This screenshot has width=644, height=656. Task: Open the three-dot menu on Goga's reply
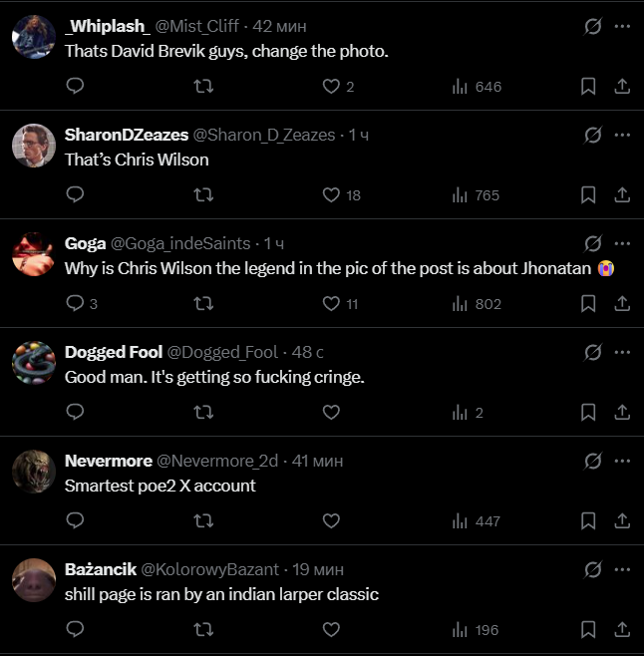(622, 243)
